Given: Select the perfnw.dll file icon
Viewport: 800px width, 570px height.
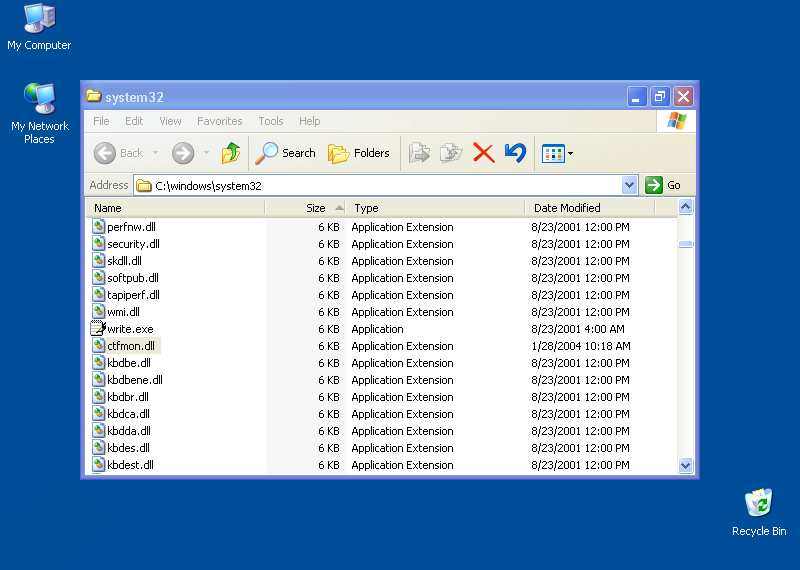Looking at the screenshot, I should pos(98,227).
